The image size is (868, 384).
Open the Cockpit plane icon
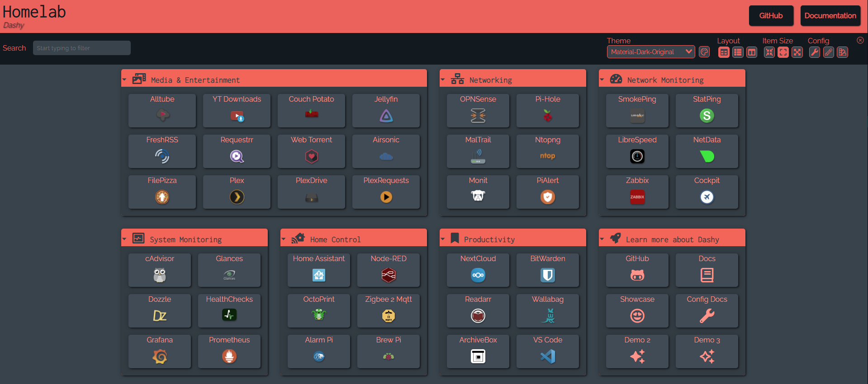707,197
